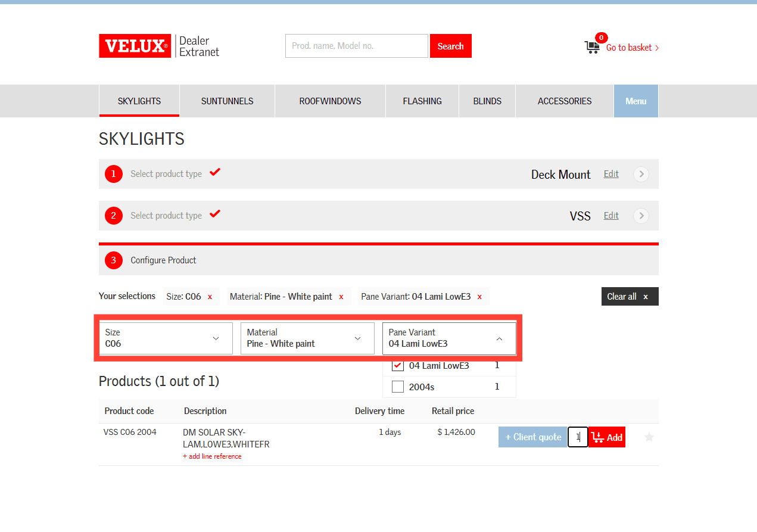The image size is (757, 532).
Task: Click the quantity input field
Action: point(578,437)
